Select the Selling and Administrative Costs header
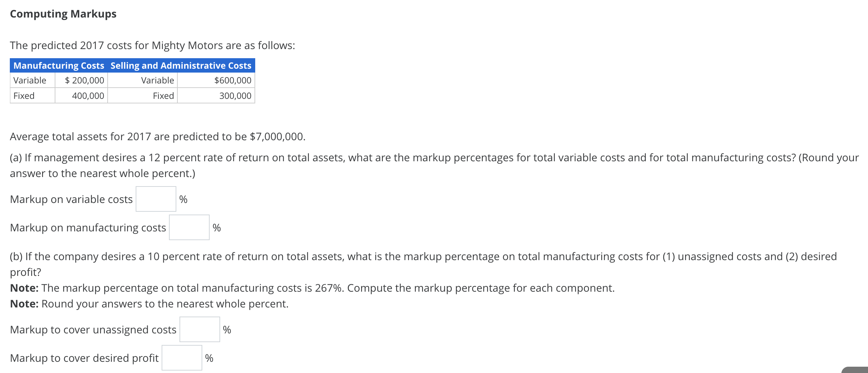The height and width of the screenshot is (373, 868). 180,65
